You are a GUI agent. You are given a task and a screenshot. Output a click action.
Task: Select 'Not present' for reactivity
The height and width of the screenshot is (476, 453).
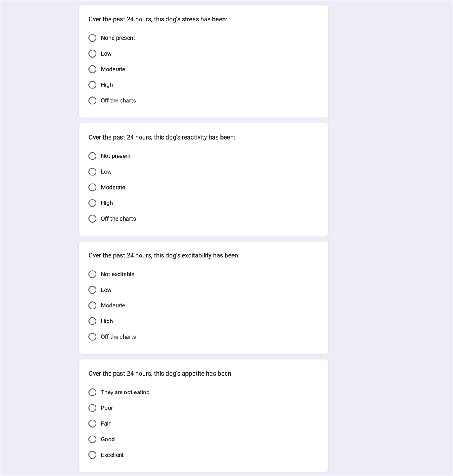tap(92, 156)
